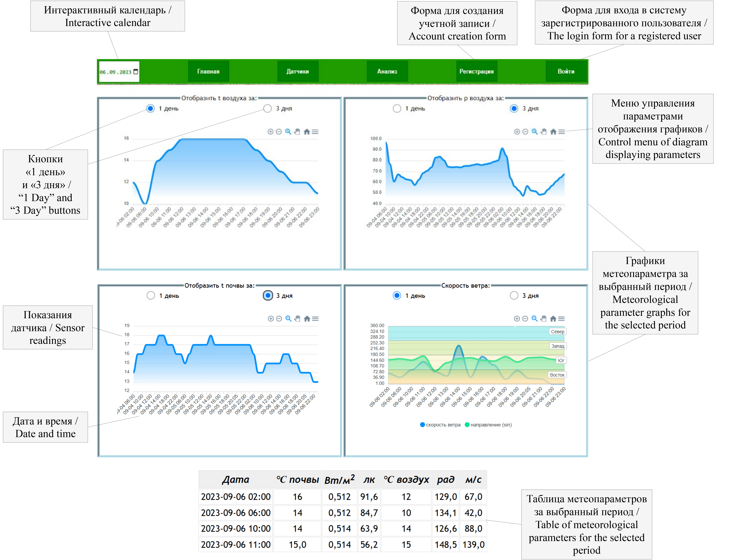Image resolution: width=734 pixels, height=560 pixels.
Task: Select '1 день' for air pressure chart
Action: point(397,108)
